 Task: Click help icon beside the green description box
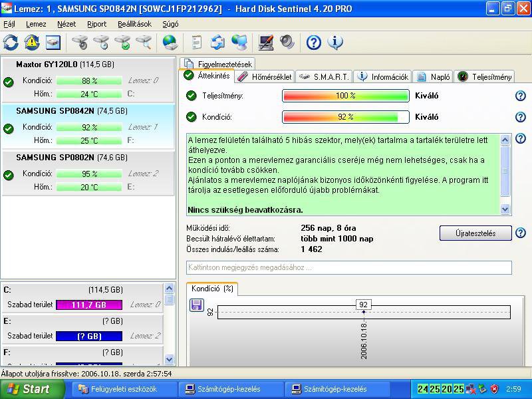521,138
